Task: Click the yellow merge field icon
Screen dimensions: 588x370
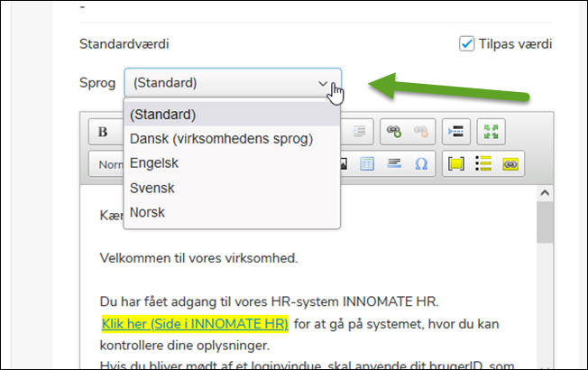Action: pos(456,165)
